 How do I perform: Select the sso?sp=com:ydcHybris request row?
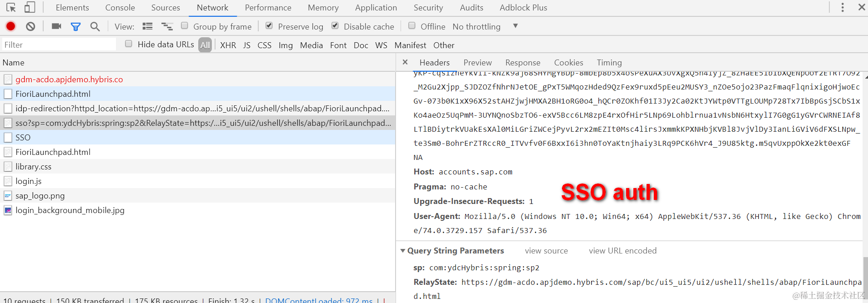198,123
